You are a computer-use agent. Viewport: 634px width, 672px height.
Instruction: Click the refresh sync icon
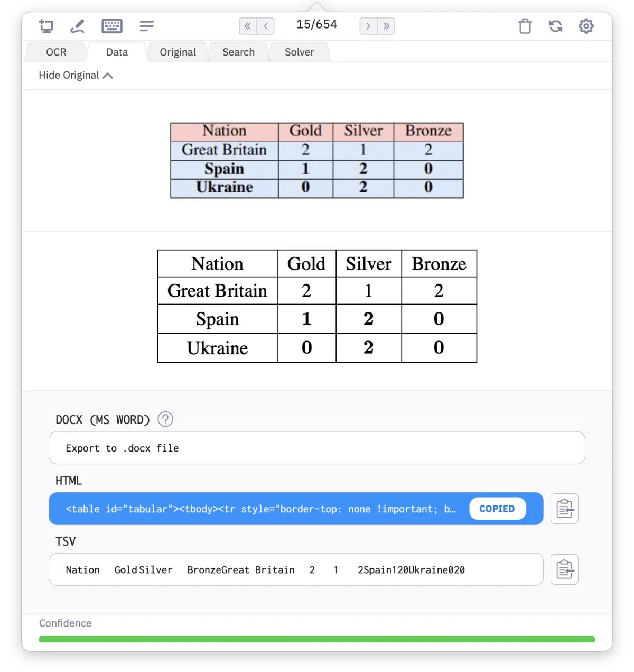(x=555, y=26)
